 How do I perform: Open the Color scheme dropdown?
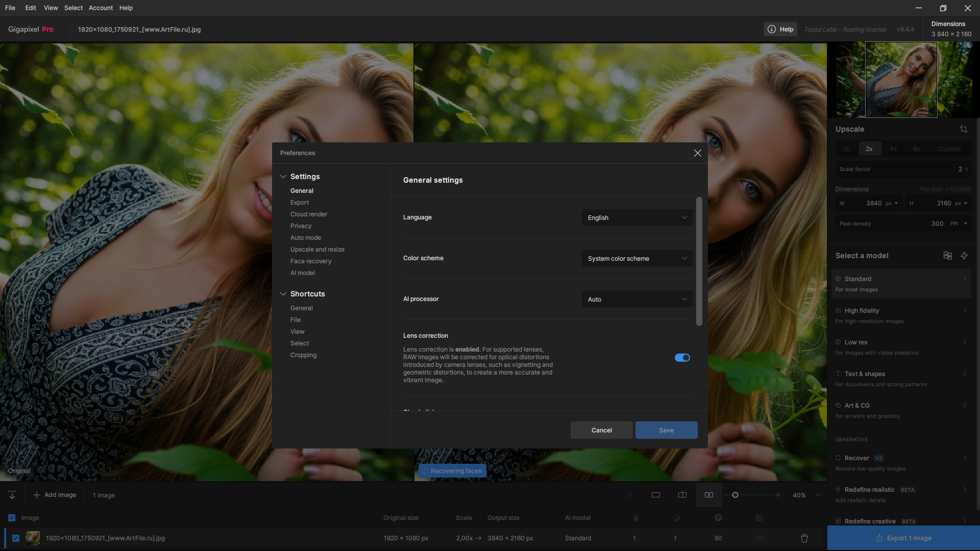point(637,259)
